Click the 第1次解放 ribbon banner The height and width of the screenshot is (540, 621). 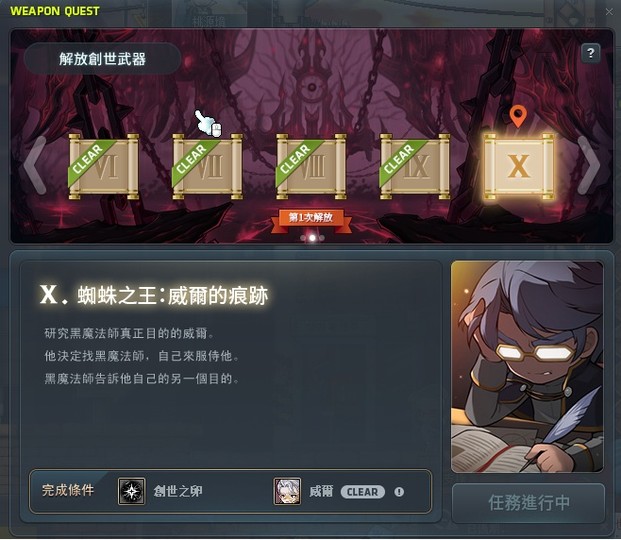coord(311,218)
